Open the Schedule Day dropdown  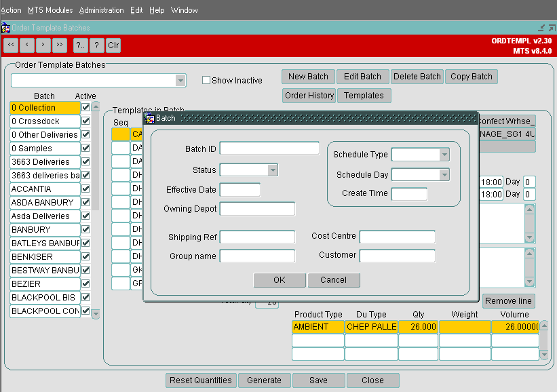click(444, 175)
